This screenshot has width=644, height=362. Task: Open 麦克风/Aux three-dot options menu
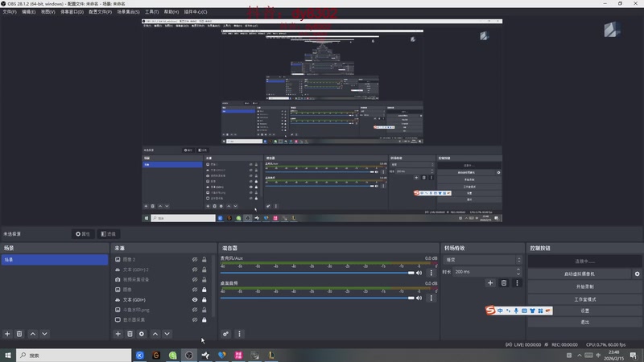[431, 273]
